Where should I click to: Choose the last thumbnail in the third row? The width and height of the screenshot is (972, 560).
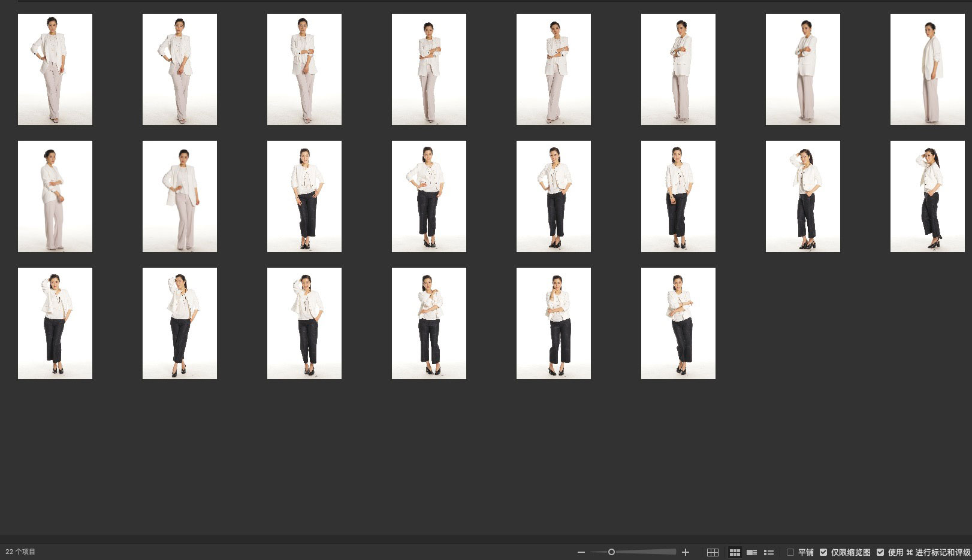pyautogui.click(x=678, y=323)
